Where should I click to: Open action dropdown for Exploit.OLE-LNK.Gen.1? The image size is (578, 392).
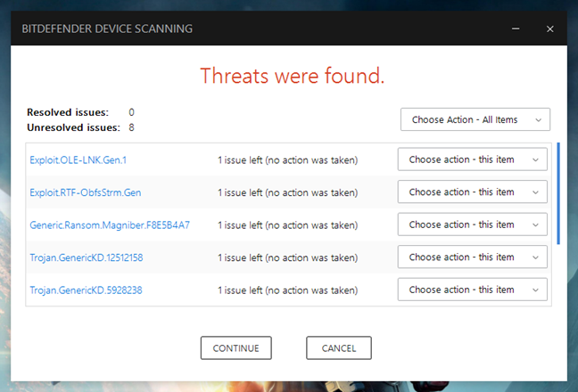coord(472,159)
